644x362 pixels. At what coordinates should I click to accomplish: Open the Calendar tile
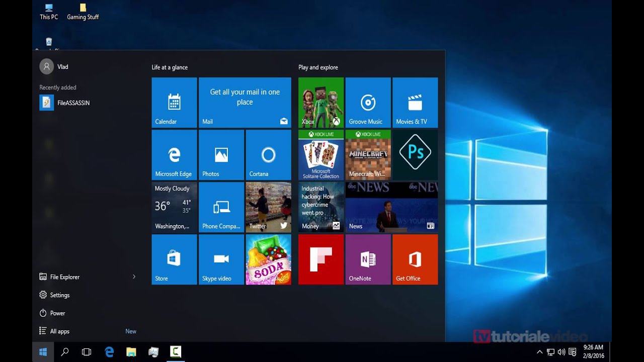click(x=174, y=102)
